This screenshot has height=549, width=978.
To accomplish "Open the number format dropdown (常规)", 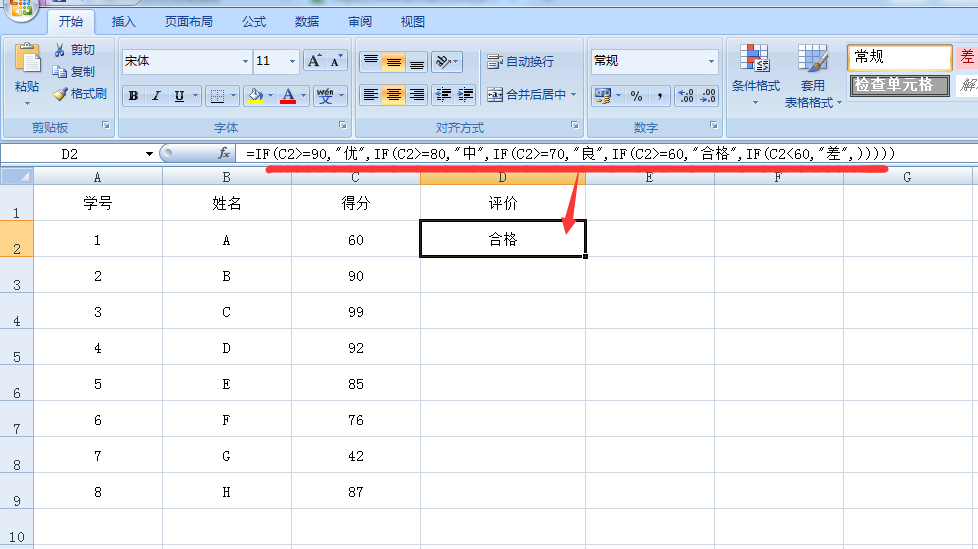I will pos(711,62).
